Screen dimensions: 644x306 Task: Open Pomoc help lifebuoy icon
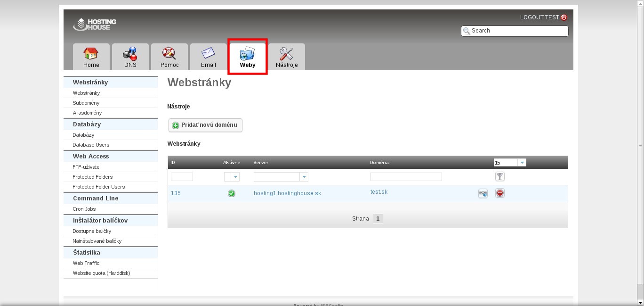coord(169,53)
